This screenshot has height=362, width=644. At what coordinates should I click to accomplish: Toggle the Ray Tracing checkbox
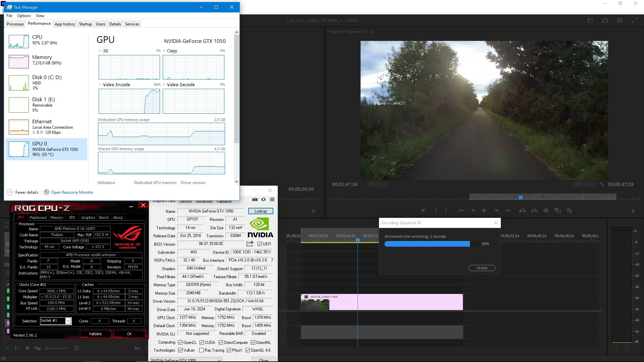pos(201,350)
